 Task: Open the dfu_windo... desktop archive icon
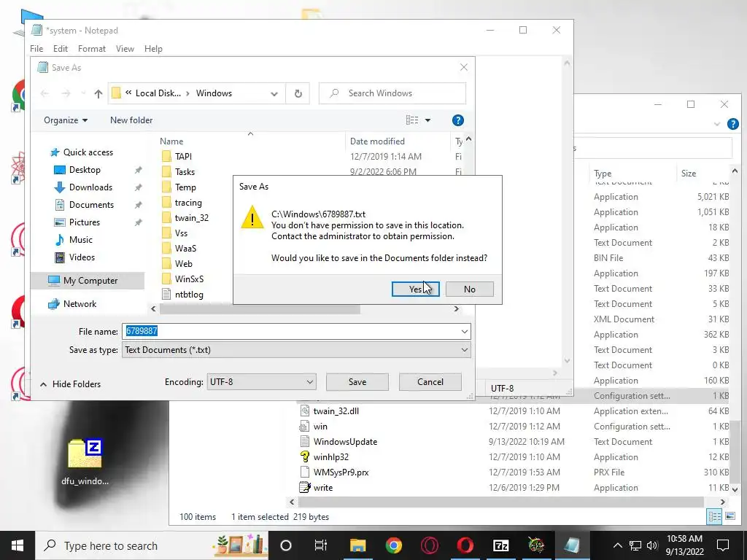(x=85, y=462)
